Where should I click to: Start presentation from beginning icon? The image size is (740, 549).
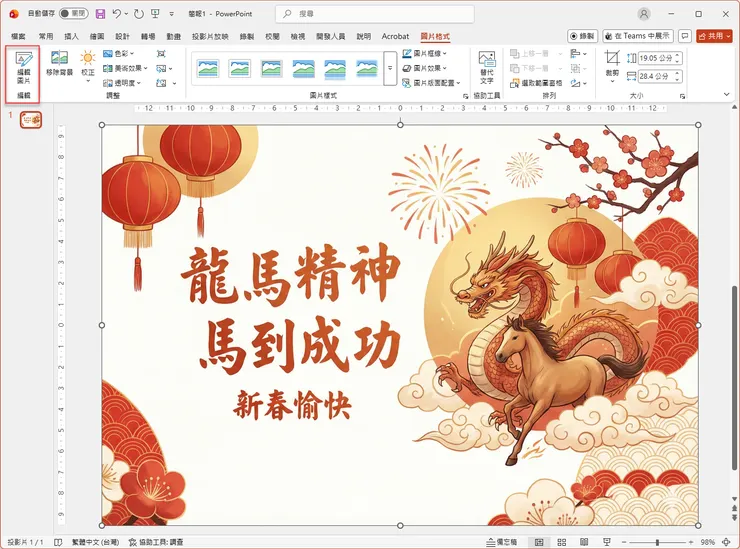pyautogui.click(x=155, y=14)
